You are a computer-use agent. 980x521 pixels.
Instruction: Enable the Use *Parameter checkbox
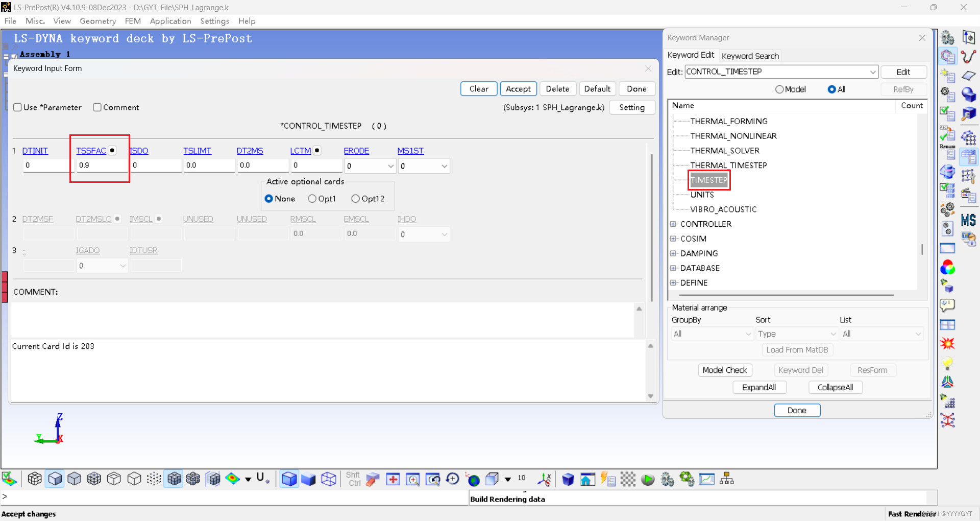(17, 107)
